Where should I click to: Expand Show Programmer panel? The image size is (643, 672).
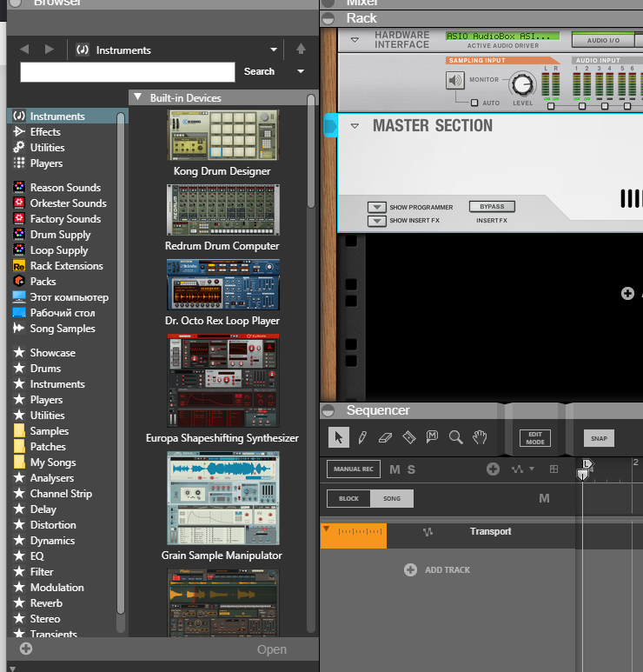pyautogui.click(x=376, y=208)
